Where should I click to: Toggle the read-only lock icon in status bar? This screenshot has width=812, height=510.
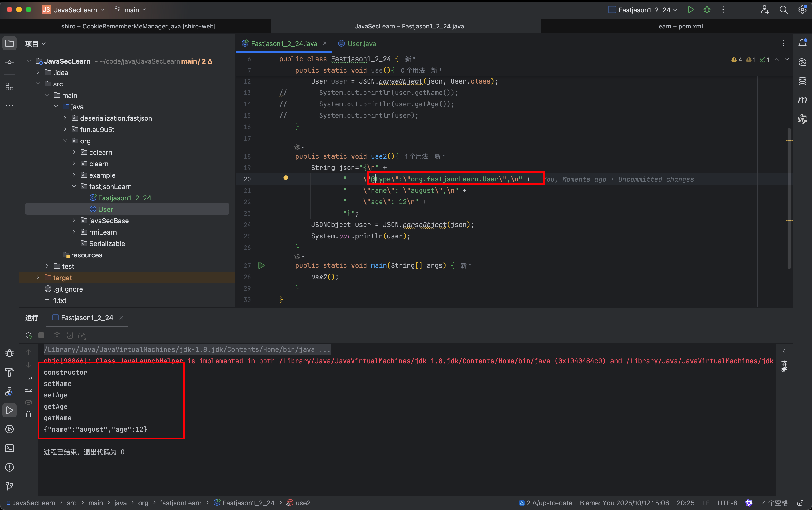click(x=800, y=503)
